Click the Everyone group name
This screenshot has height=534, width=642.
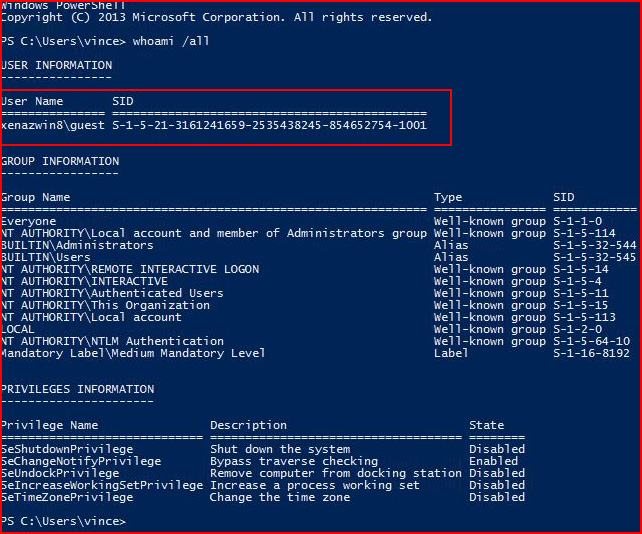[29, 222]
